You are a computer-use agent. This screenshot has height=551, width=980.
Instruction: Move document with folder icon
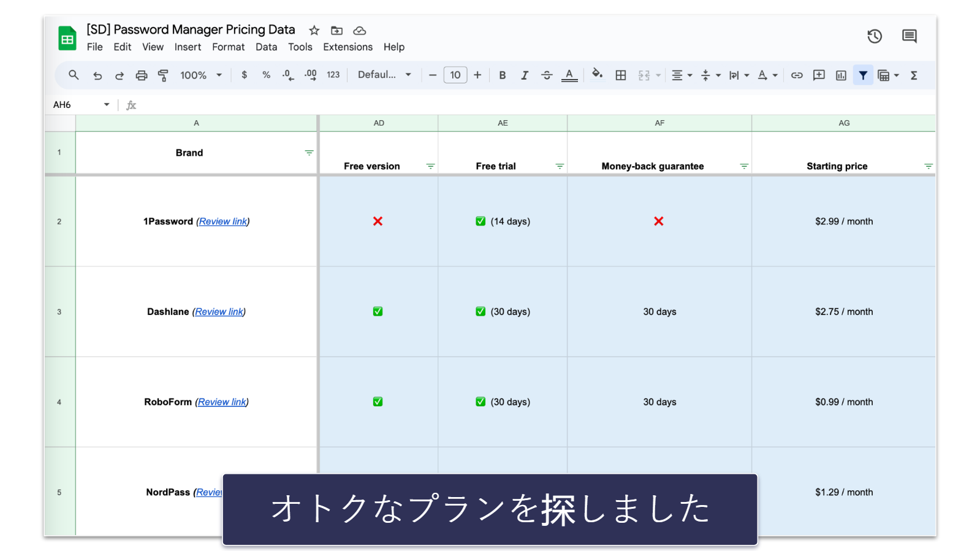click(336, 30)
